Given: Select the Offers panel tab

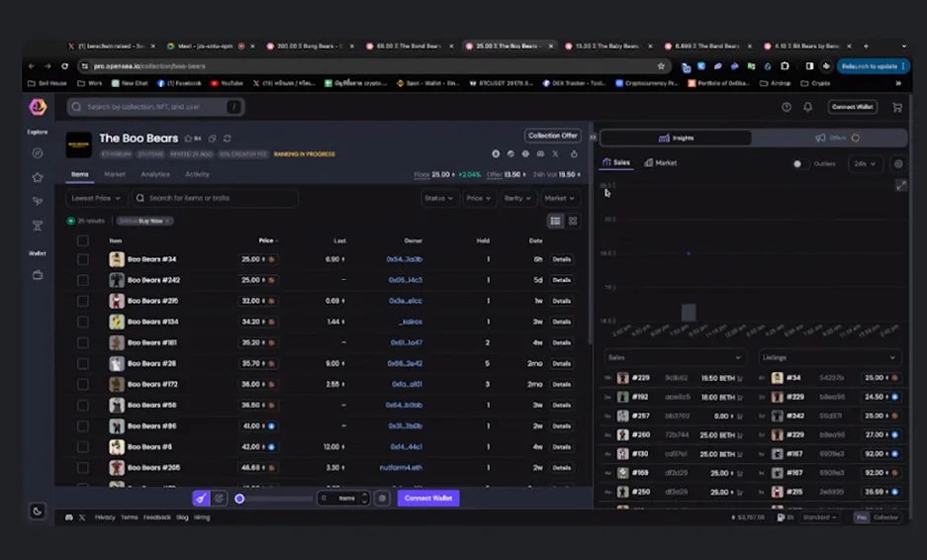Looking at the screenshot, I should tap(830, 138).
